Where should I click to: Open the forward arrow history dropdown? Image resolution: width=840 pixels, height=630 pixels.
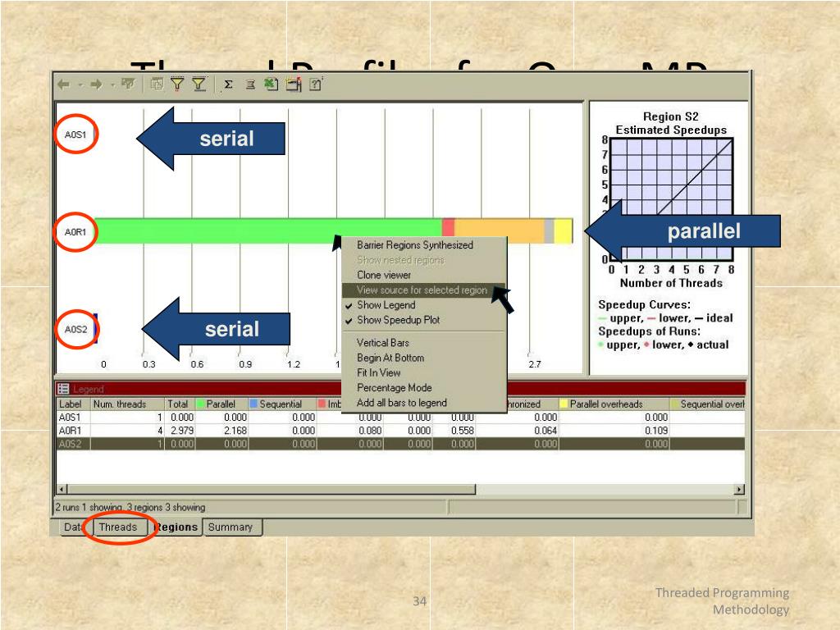(x=112, y=84)
